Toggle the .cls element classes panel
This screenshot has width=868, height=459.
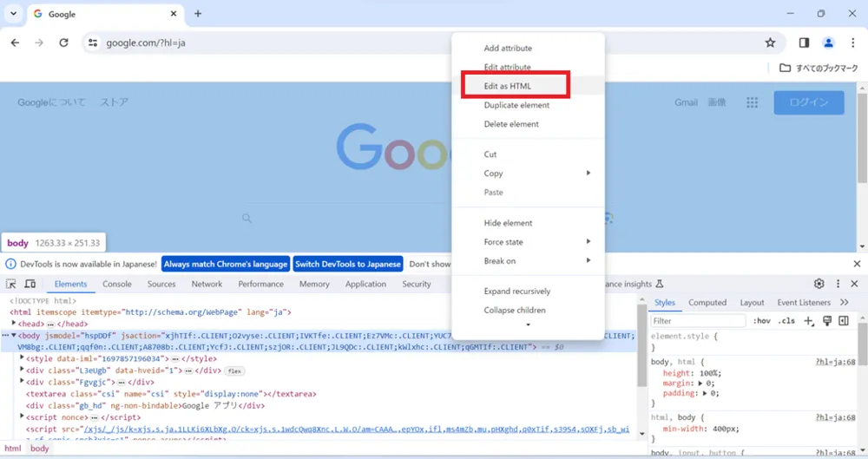coord(786,321)
